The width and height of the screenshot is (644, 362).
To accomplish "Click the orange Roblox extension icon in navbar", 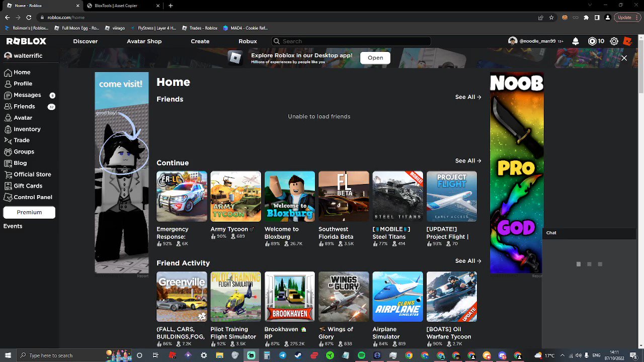I will 627,41.
